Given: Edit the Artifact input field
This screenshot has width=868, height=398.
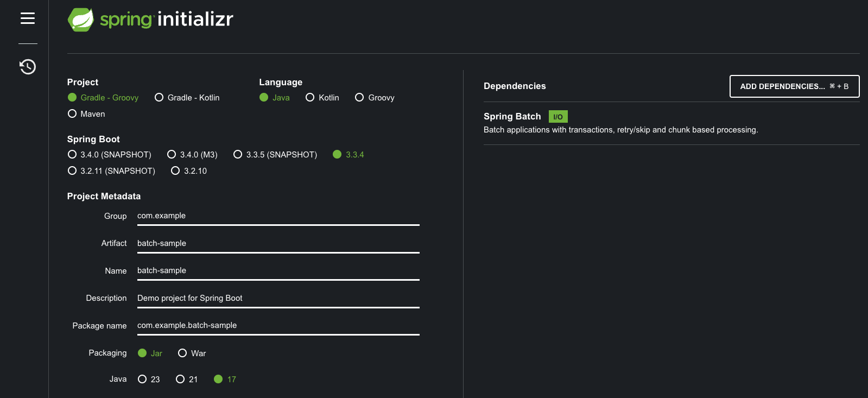Looking at the screenshot, I should (x=278, y=244).
